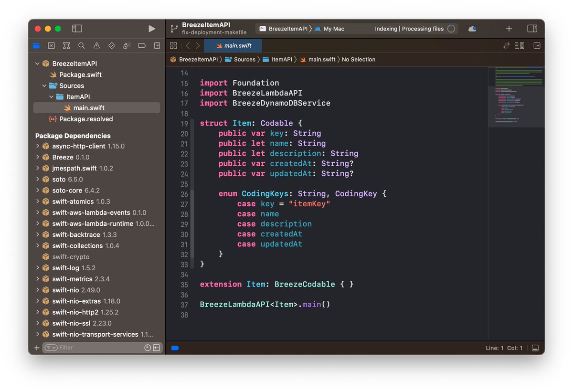The width and height of the screenshot is (573, 392).
Task: Click the blue indicator in debug bar
Action: (175, 348)
